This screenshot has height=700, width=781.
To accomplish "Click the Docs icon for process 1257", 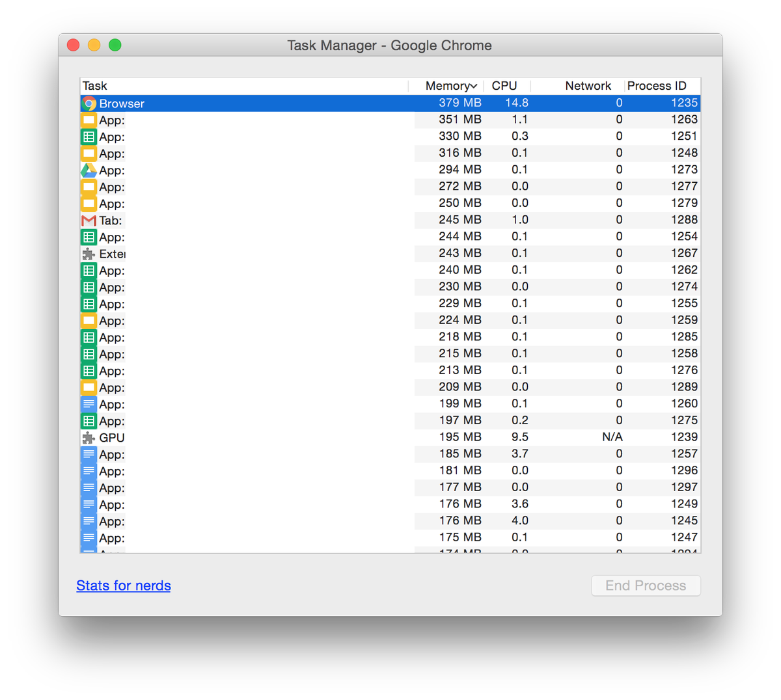I will coord(89,454).
